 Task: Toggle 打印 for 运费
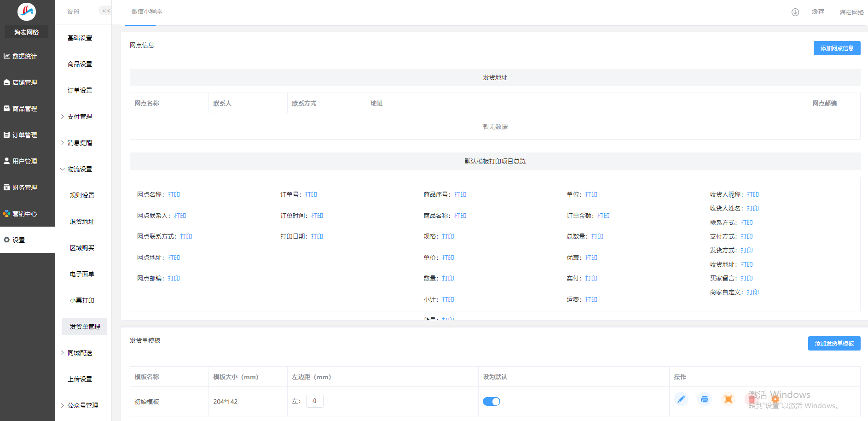coord(591,299)
